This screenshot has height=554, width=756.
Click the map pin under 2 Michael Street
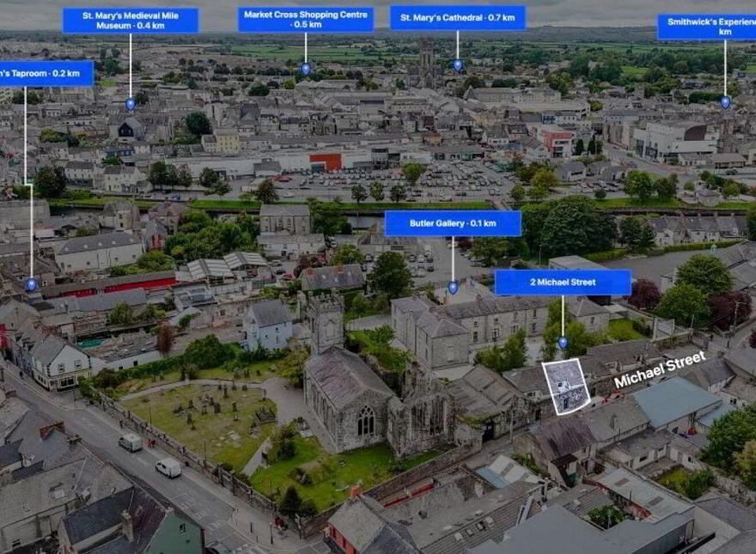pyautogui.click(x=563, y=343)
